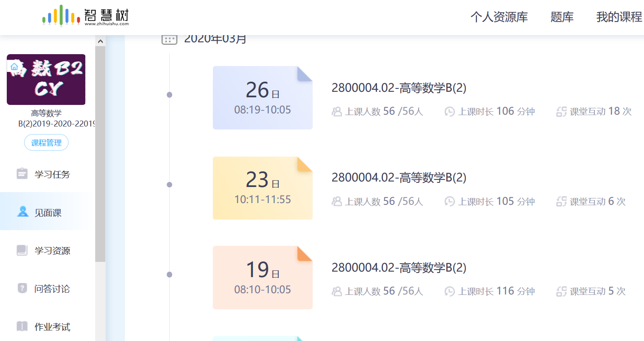Open 个人资源库 in top navigation
This screenshot has width=644, height=341.
[499, 17]
